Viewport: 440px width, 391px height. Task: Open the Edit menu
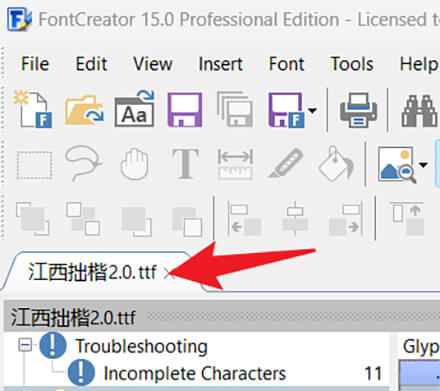click(91, 64)
